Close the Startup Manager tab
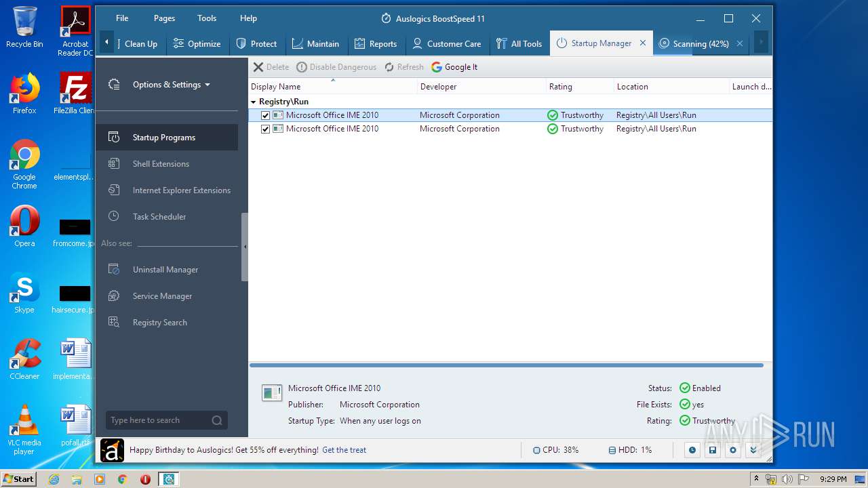The width and height of the screenshot is (868, 488). pos(643,43)
